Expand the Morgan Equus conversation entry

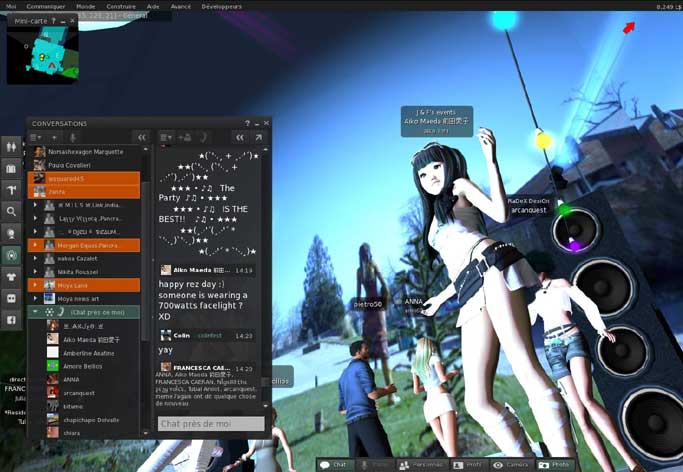[35, 244]
